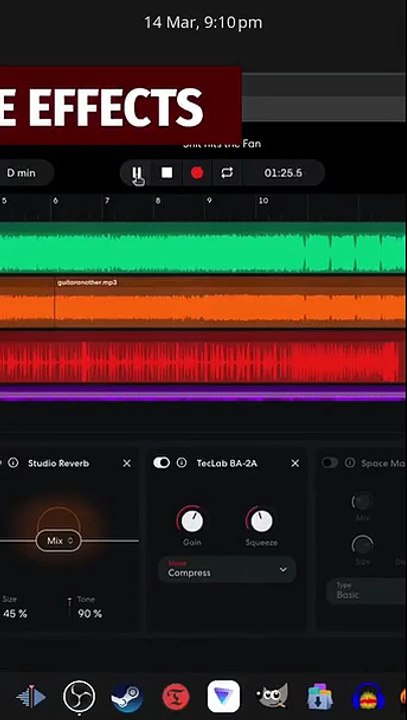The image size is (407, 720).
Task: Click the Tone 90 % value
Action: click(90, 613)
